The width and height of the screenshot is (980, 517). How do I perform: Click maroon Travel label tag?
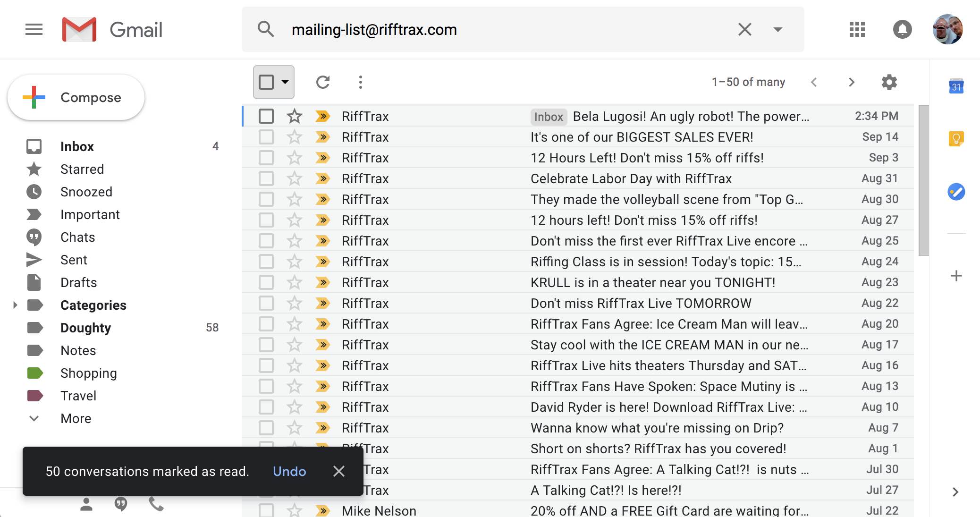[35, 396]
